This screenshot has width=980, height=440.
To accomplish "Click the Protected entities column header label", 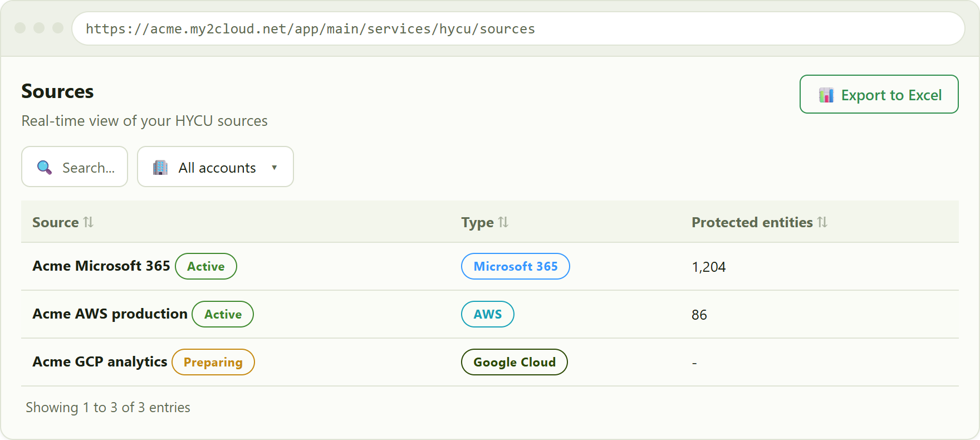I will tap(752, 222).
